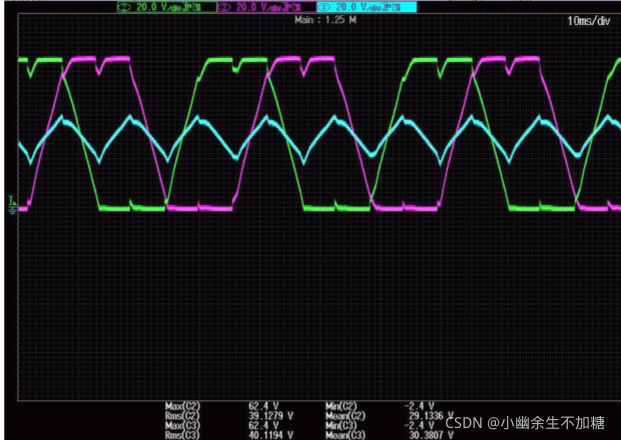Click the 30.3807 V Mean(C3) value

(431, 435)
